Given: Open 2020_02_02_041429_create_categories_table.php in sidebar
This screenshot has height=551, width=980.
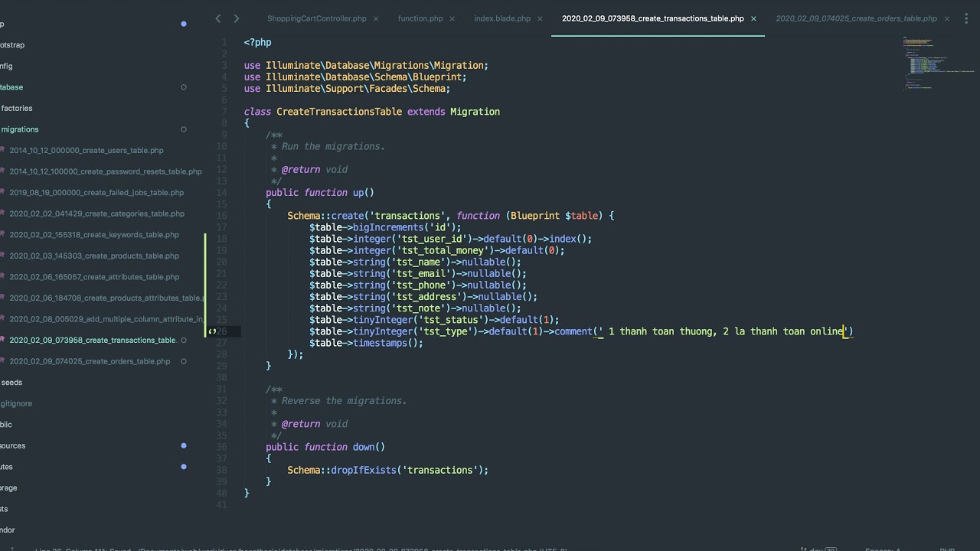Looking at the screenshot, I should (96, 214).
